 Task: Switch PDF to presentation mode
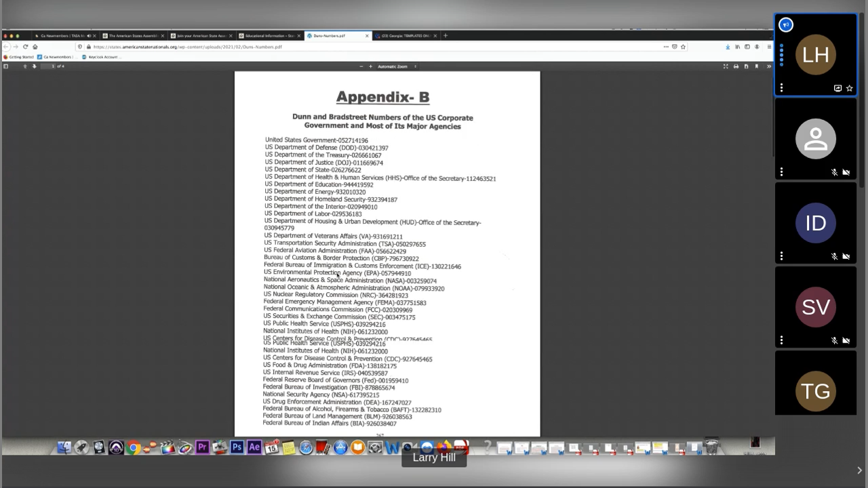[726, 66]
